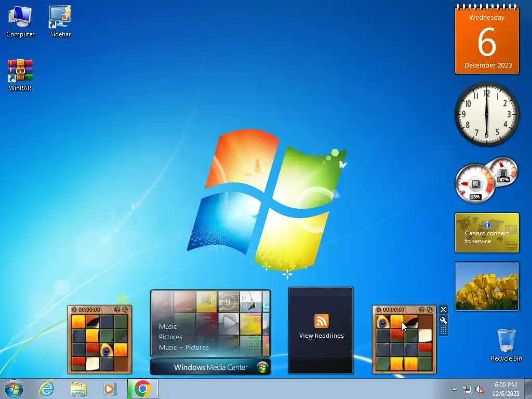The image size is (532, 399).
Task: Launch Internet Explorer from taskbar
Action: [46, 389]
